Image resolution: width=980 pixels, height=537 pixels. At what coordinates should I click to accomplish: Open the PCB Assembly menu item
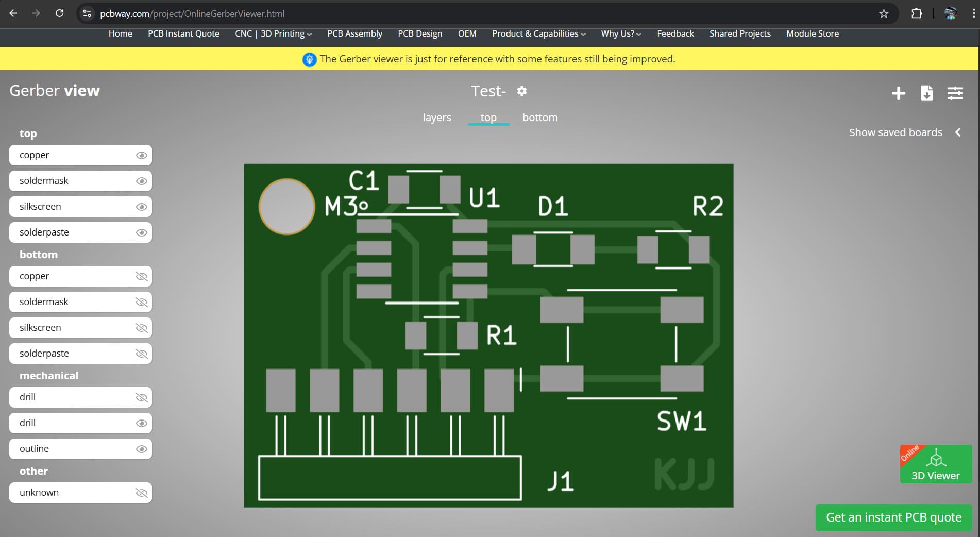point(354,33)
